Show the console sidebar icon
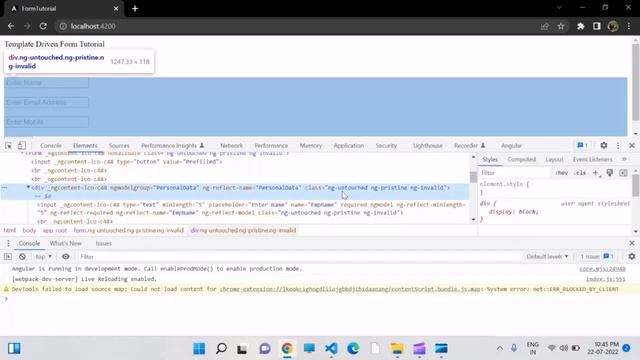Viewport: 640px width, 360px height. pyautogui.click(x=8, y=256)
